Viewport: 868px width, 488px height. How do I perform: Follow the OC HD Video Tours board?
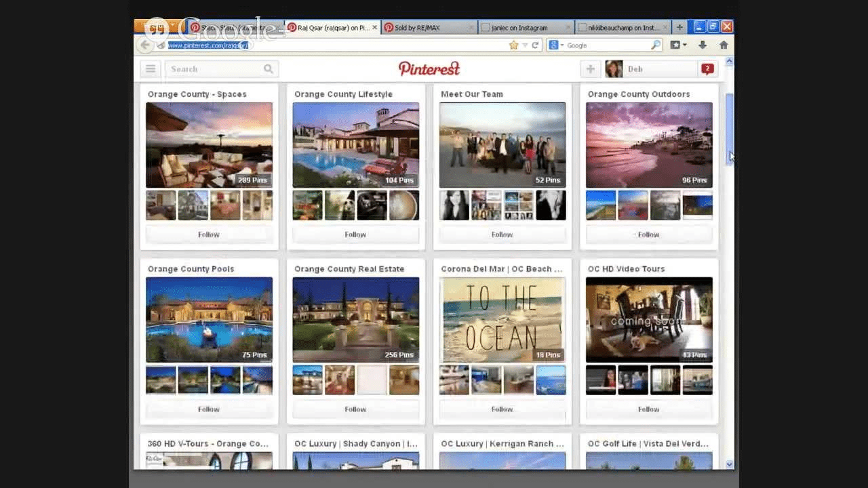click(649, 409)
